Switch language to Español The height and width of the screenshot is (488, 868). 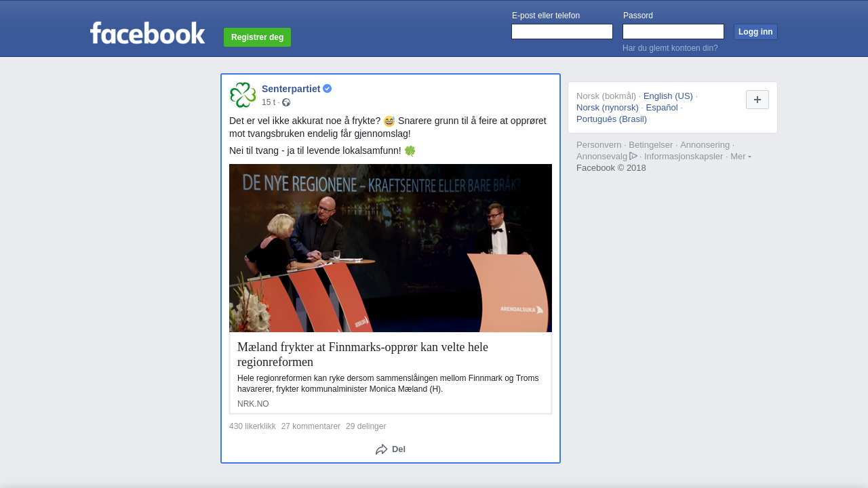662,108
